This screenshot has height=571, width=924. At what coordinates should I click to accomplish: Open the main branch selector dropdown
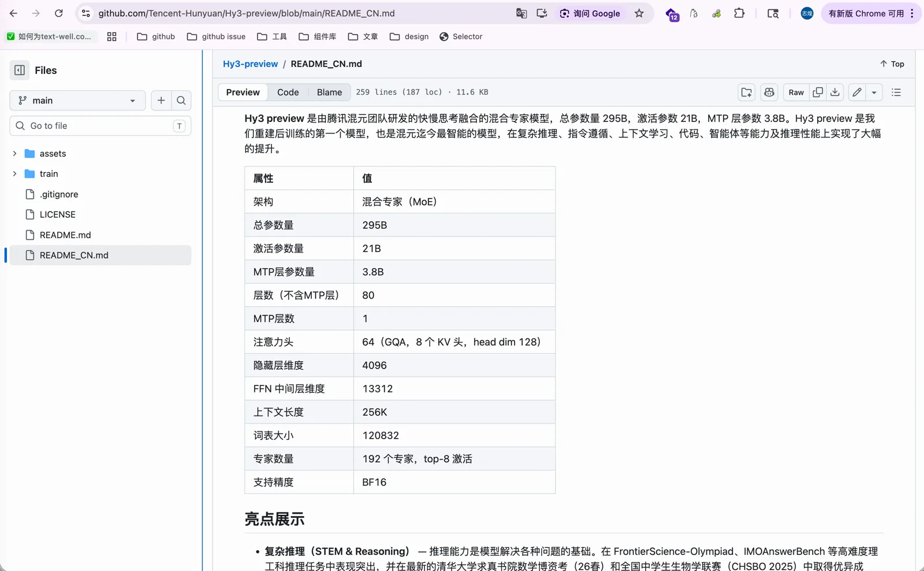click(x=77, y=101)
